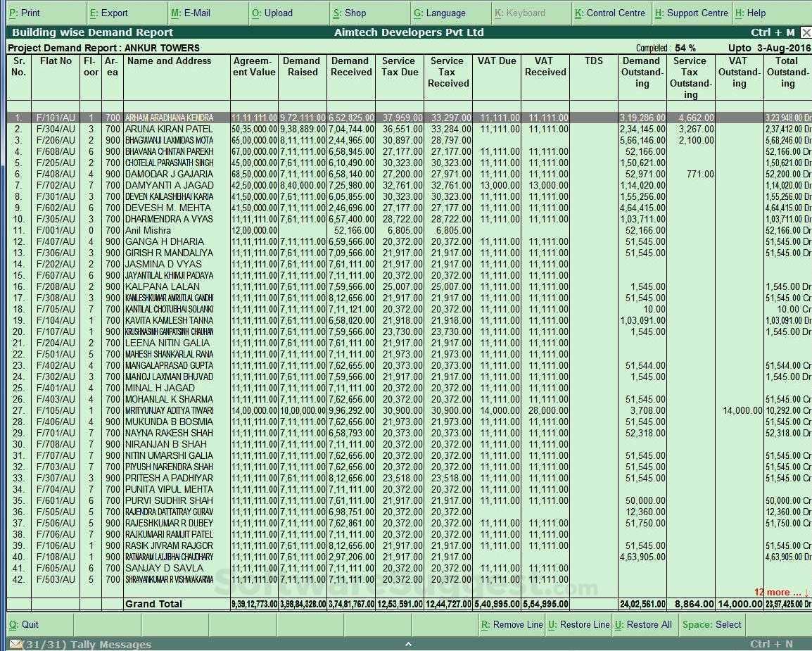Click the Restore Line button

click(x=579, y=624)
